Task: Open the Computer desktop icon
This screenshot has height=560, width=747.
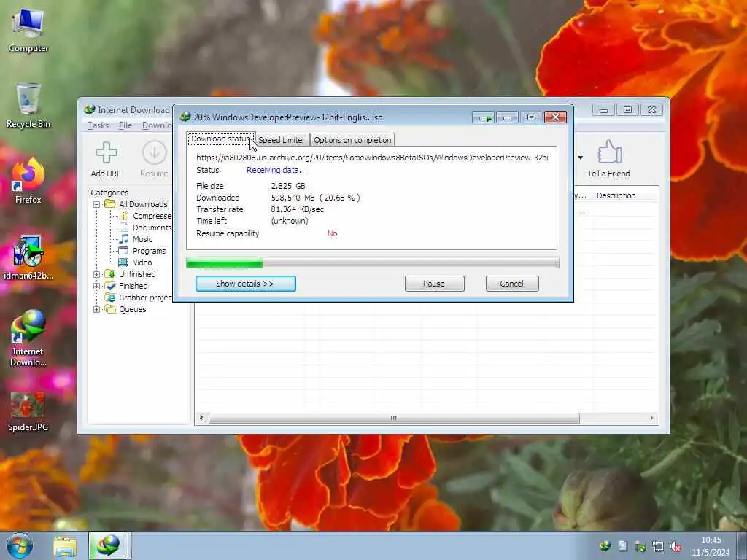Action: [x=28, y=31]
